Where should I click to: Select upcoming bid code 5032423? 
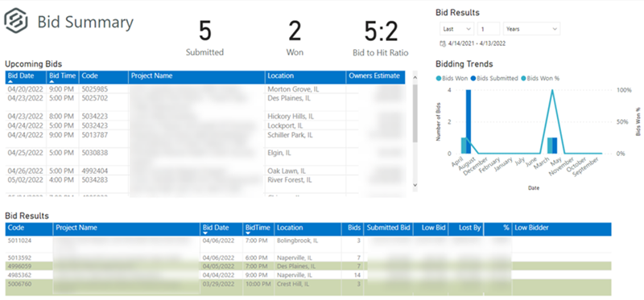[94, 125]
